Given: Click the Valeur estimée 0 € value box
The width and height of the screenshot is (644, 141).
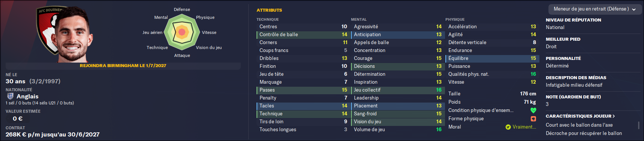Looking at the screenshot, I should pyautogui.click(x=18, y=119).
